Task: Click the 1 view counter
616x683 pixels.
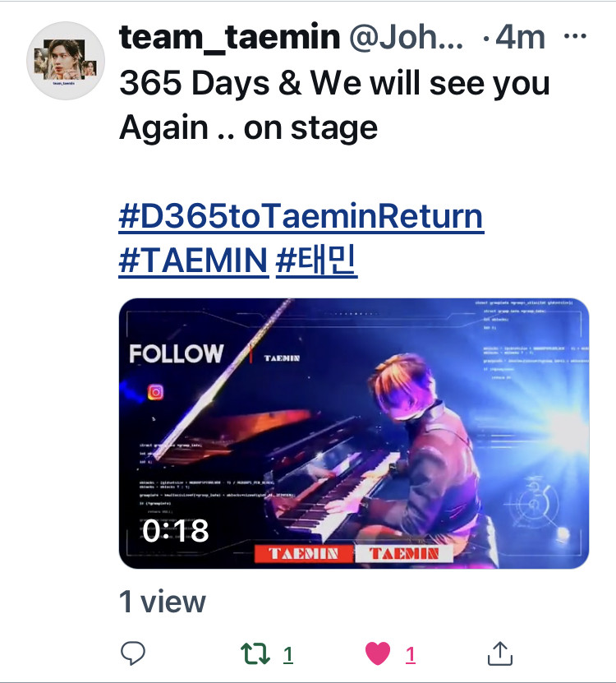Action: 162,602
